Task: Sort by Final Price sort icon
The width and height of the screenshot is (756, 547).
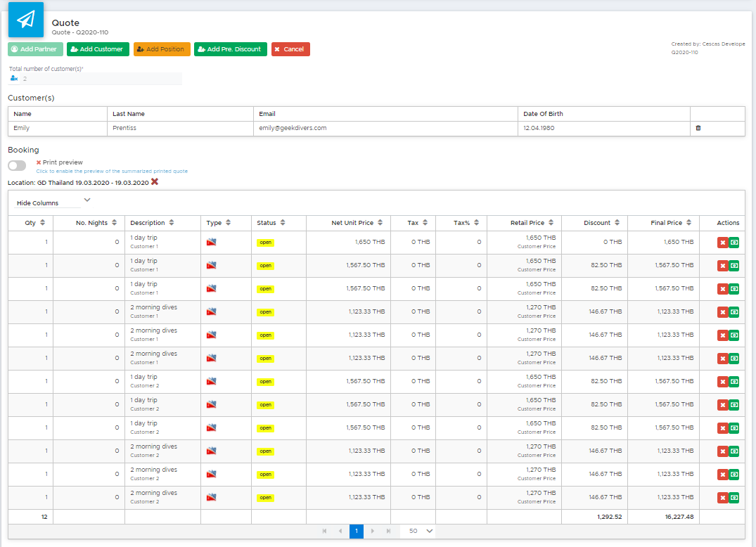Action: tap(689, 223)
